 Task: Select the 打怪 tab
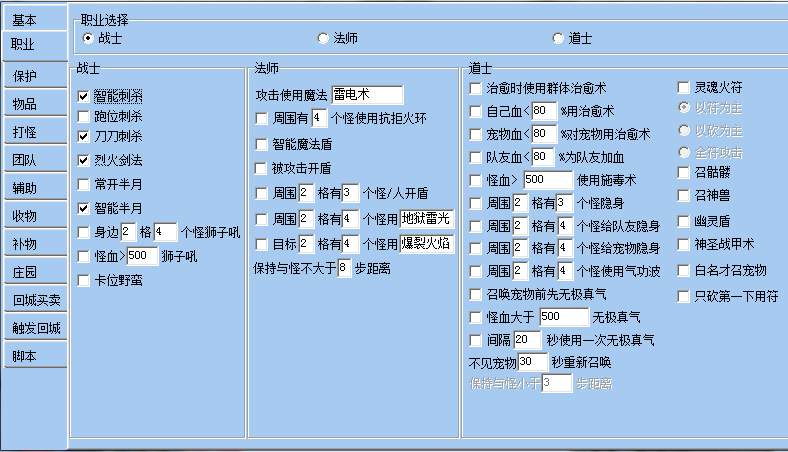point(35,132)
